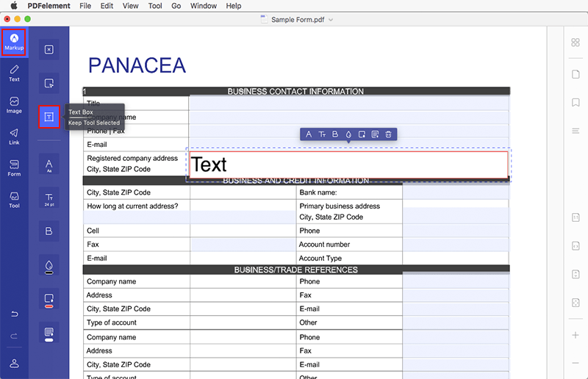The width and height of the screenshot is (588, 379).
Task: Open the user account icon
Action: pos(14,364)
